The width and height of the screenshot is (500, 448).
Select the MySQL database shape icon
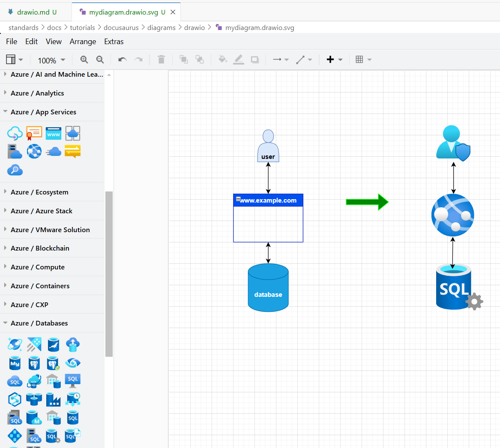tap(15, 363)
